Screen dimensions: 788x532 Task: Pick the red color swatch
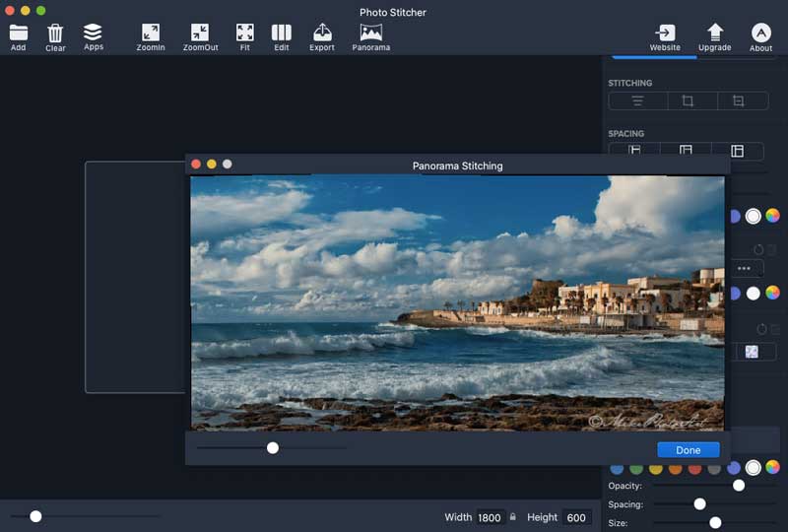(695, 469)
